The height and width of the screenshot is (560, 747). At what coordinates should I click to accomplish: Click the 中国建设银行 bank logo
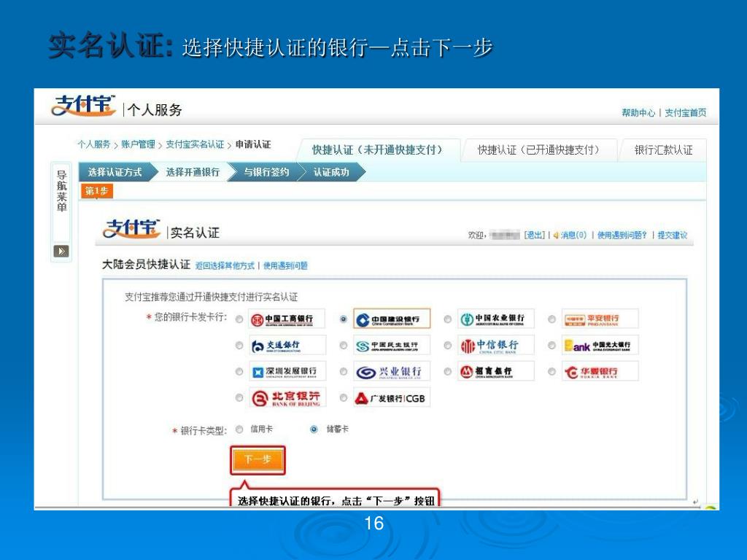click(x=392, y=319)
